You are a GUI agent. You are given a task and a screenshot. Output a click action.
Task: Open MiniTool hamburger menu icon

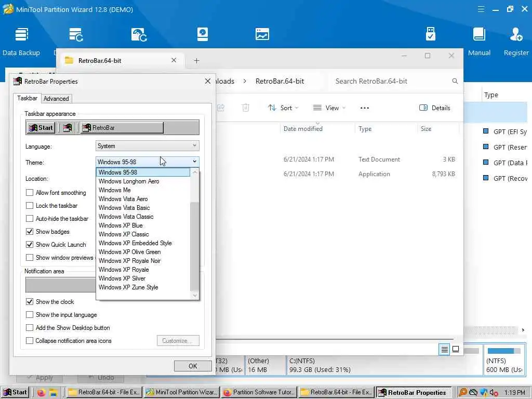481,9
